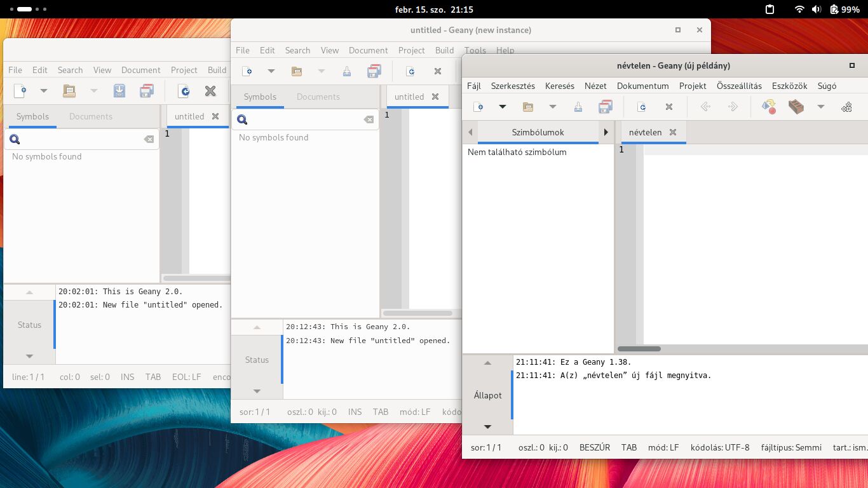The width and height of the screenshot is (868, 488).
Task: Open system menu via battery 99% indicator
Action: pyautogui.click(x=844, y=10)
